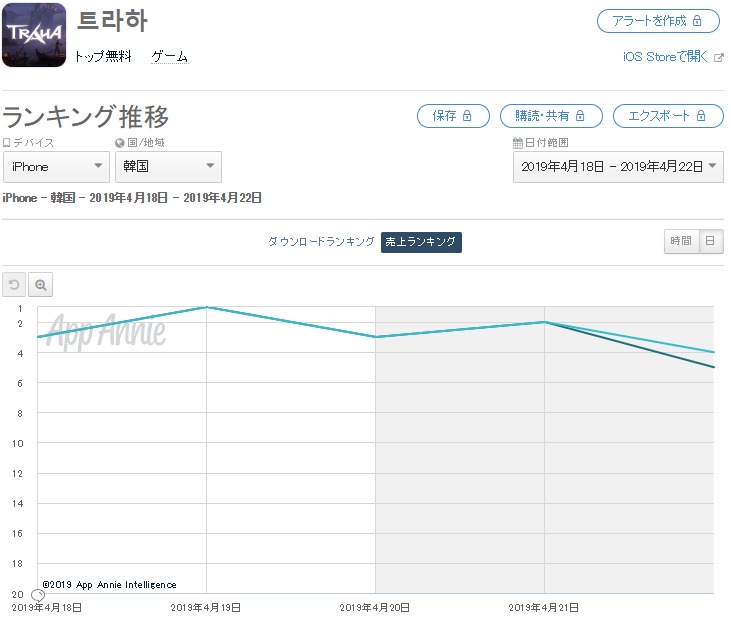
Task: Select the ダウンロードランキング tab
Action: [321, 241]
